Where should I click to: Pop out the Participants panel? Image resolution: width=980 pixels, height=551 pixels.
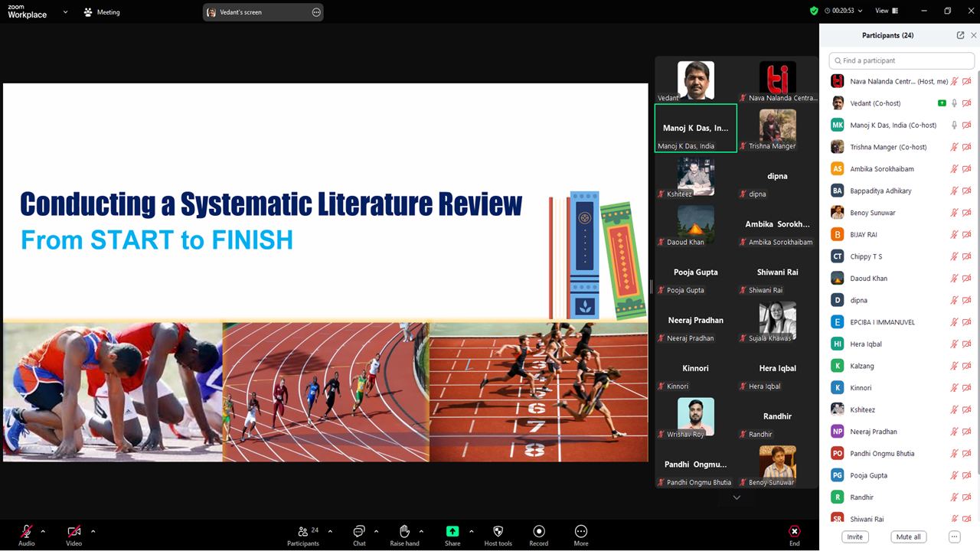pyautogui.click(x=960, y=35)
